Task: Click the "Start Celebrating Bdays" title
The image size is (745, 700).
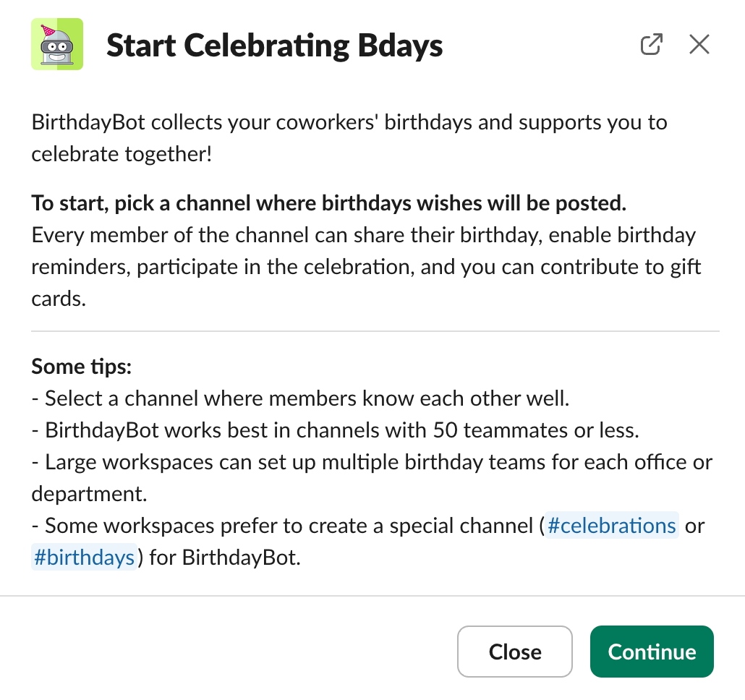Action: point(275,46)
